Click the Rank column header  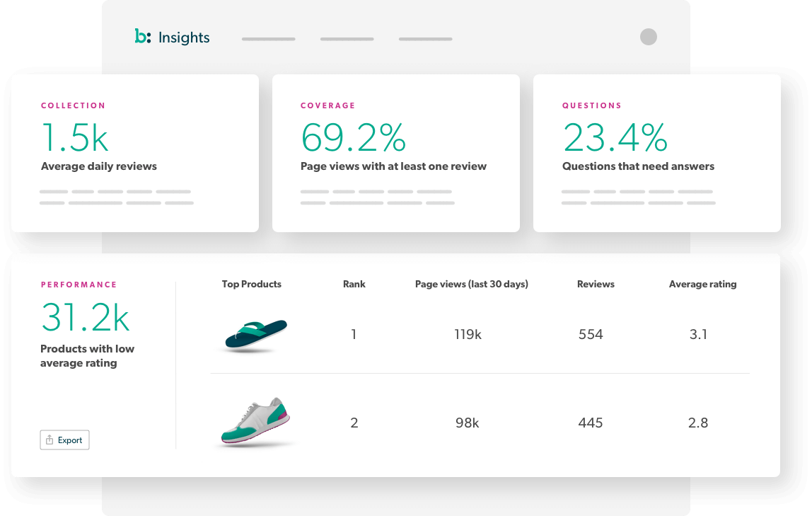pyautogui.click(x=354, y=284)
